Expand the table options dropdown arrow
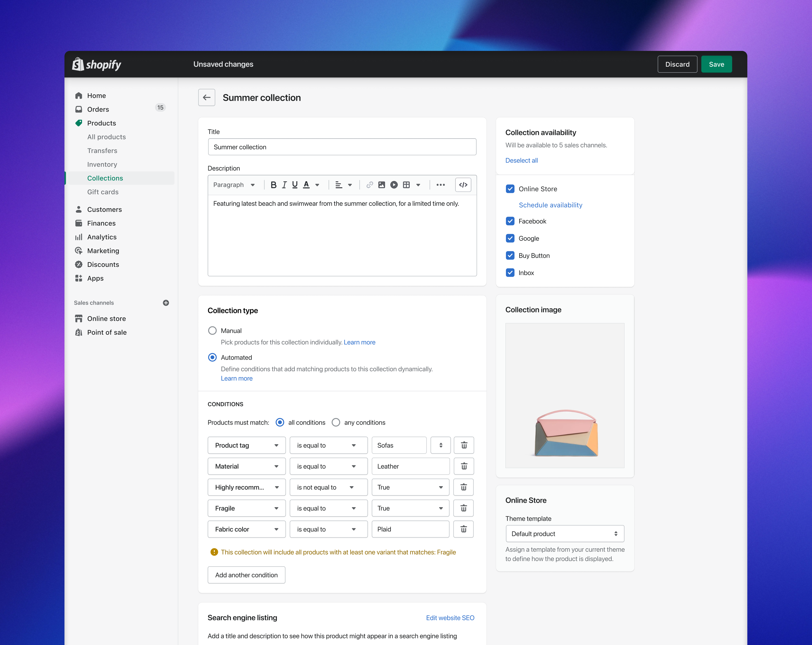Screen dimensions: 812x645 418,185
